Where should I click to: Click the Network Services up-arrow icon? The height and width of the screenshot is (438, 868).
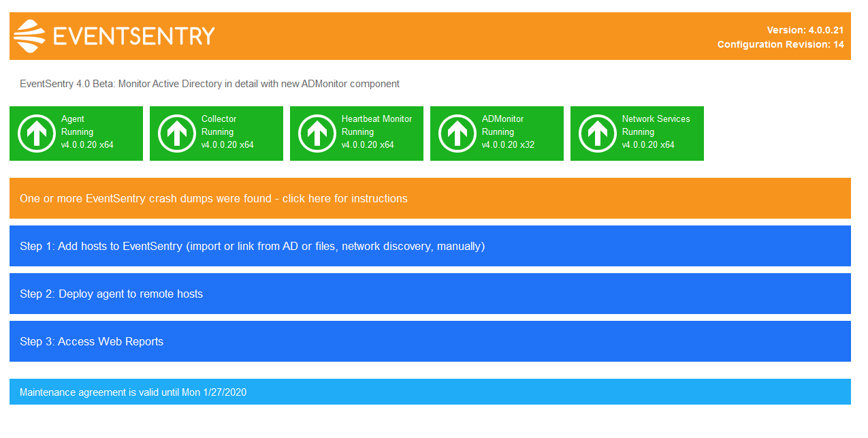tap(597, 133)
